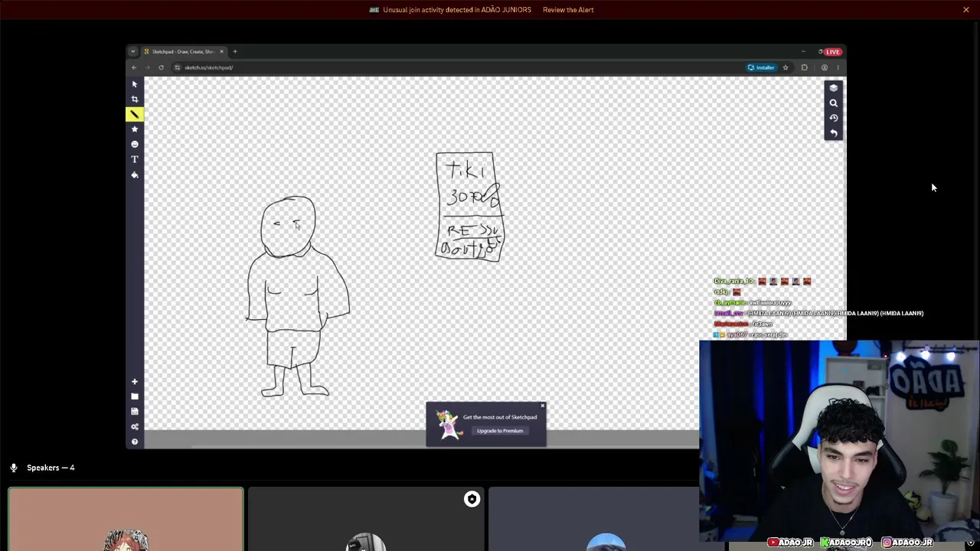Close the Sketchpad premium popup
The height and width of the screenshot is (551, 980).
(x=542, y=406)
